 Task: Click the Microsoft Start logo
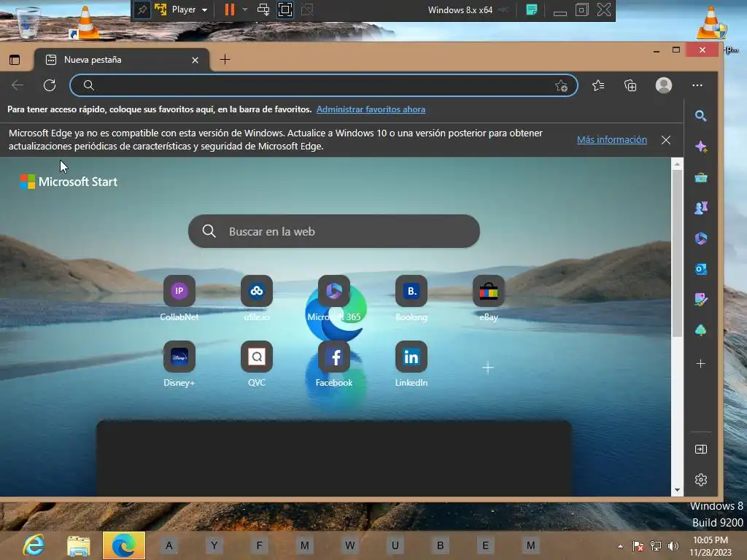click(69, 182)
